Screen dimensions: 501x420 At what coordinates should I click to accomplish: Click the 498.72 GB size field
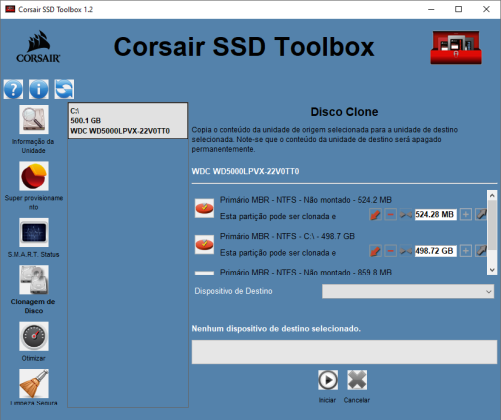click(x=436, y=251)
